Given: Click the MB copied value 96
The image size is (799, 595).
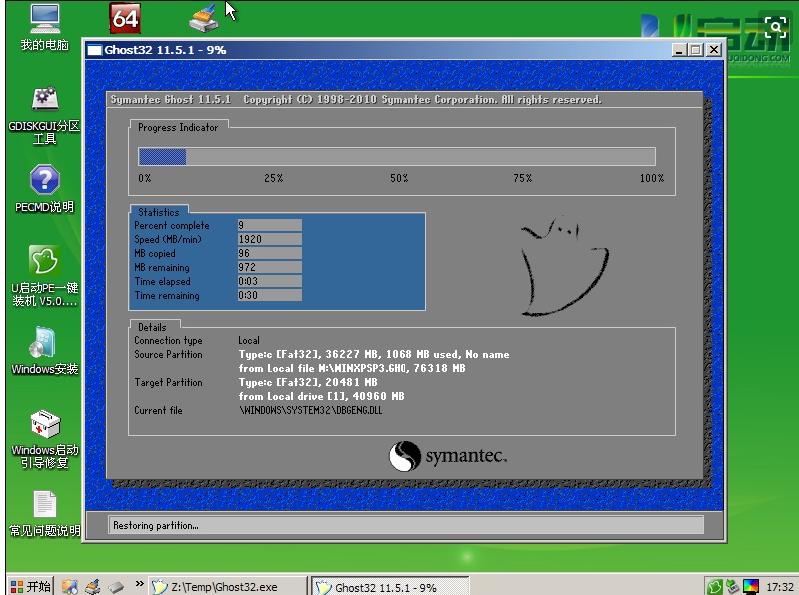Looking at the screenshot, I should click(270, 253).
